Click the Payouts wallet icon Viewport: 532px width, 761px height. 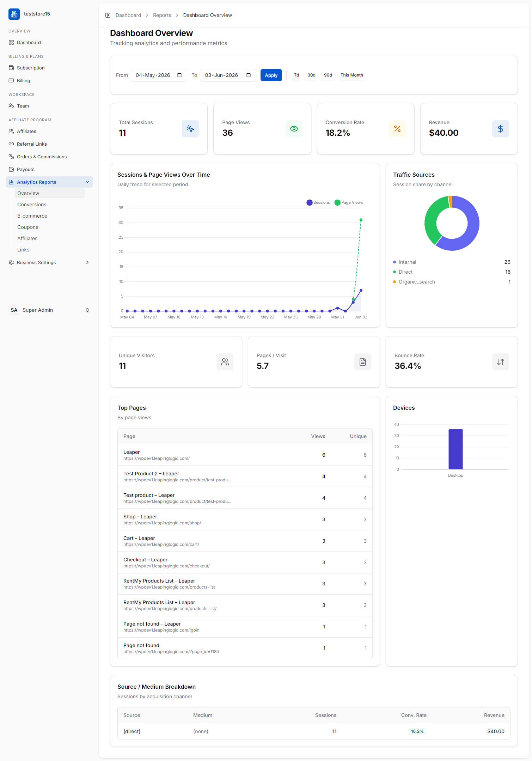[11, 169]
